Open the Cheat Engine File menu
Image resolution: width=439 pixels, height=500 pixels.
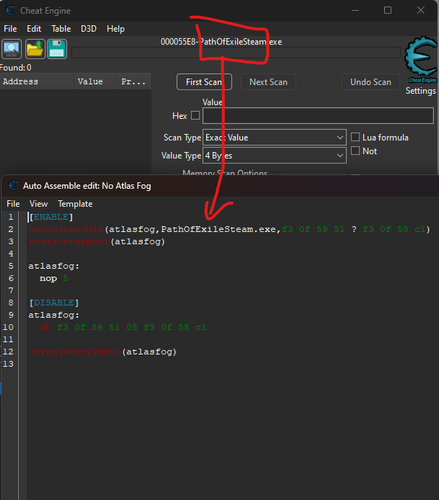tap(10, 29)
